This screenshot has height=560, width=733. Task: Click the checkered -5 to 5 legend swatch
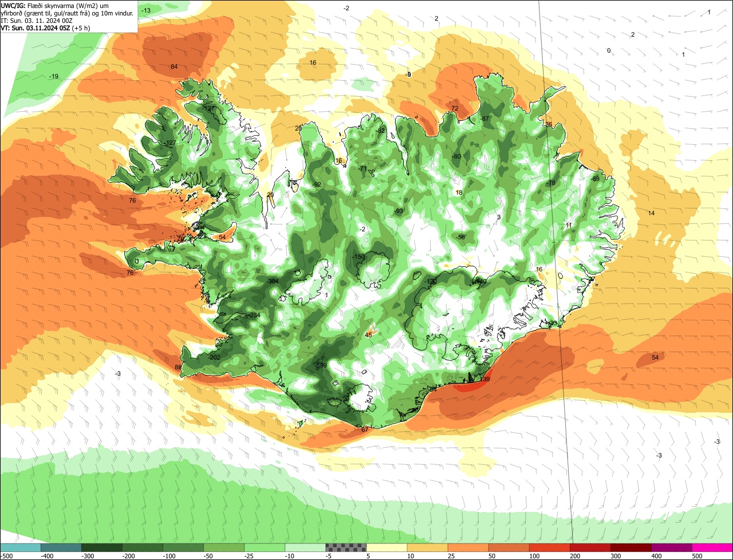[345, 547]
